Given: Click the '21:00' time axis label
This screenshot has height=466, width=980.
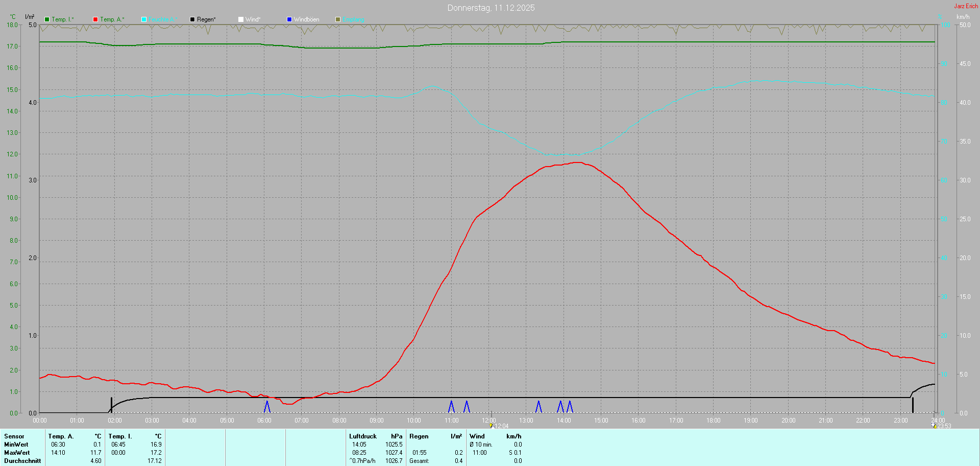Looking at the screenshot, I should [x=826, y=421].
